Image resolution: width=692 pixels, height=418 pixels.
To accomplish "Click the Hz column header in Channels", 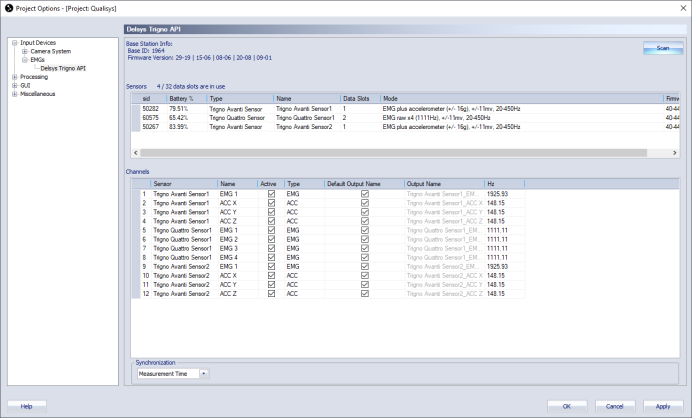I will 504,184.
